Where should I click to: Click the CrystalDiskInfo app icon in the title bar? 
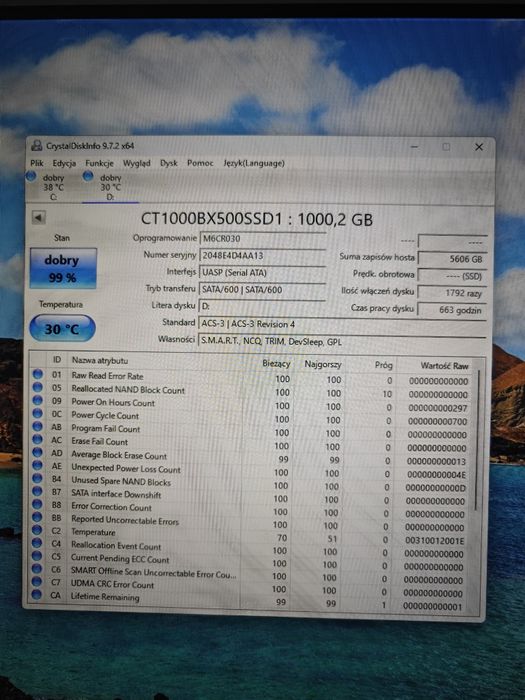36,146
